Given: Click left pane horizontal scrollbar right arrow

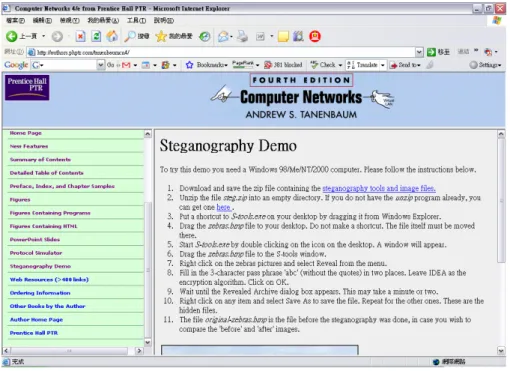Looking at the screenshot, I should pyautogui.click(x=139, y=351).
